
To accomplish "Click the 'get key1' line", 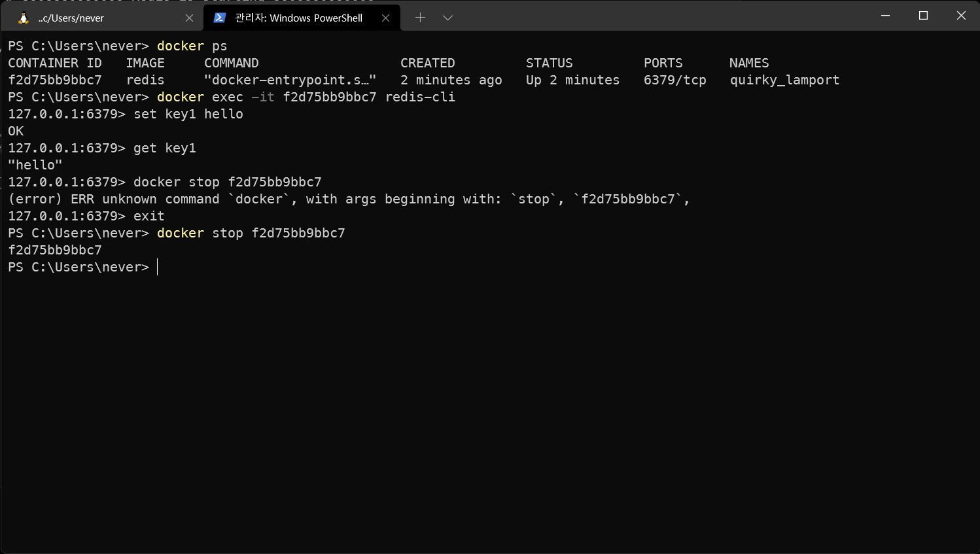I will (102, 148).
